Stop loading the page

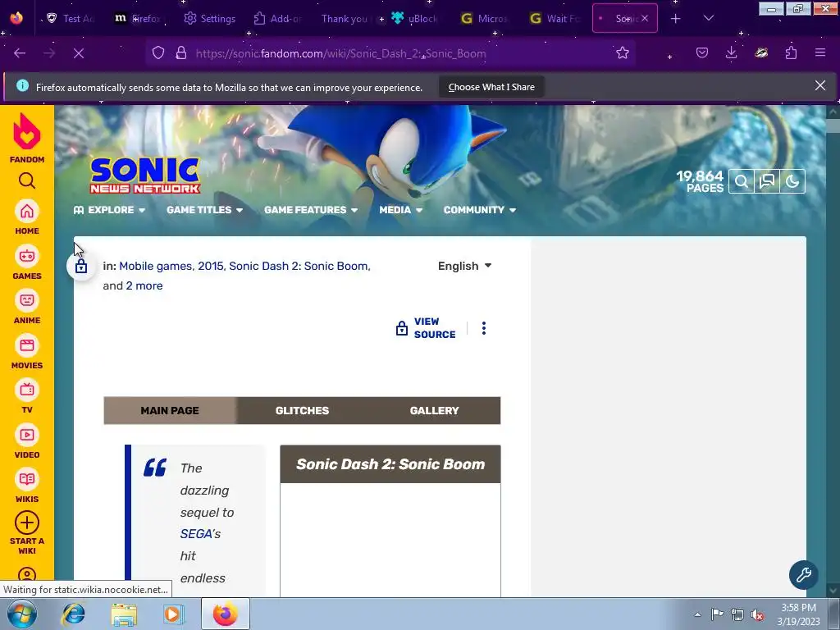click(79, 53)
